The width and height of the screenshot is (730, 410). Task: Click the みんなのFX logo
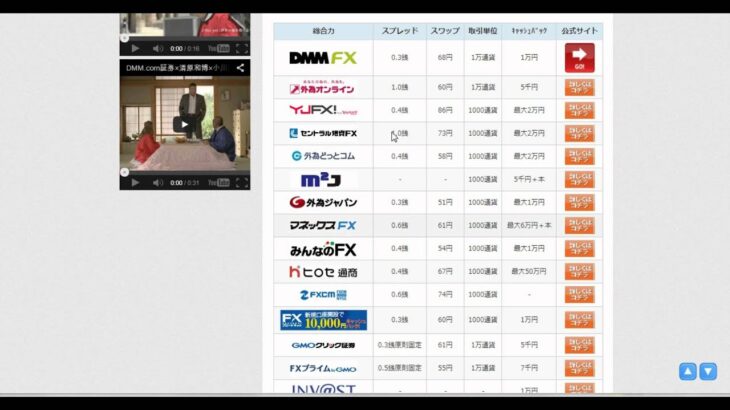point(323,248)
